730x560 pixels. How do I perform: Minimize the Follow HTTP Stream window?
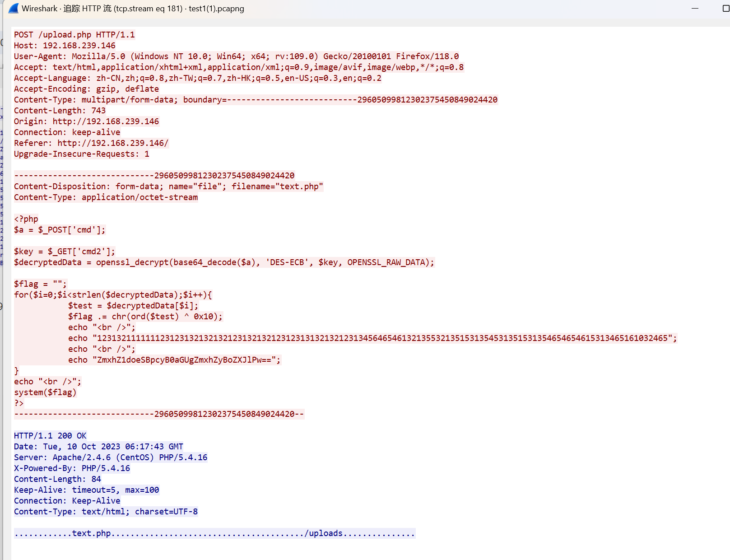pyautogui.click(x=695, y=9)
